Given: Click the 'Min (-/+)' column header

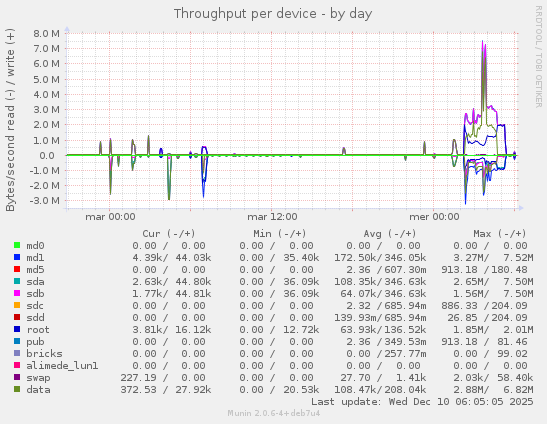Looking at the screenshot, I should [x=280, y=233].
